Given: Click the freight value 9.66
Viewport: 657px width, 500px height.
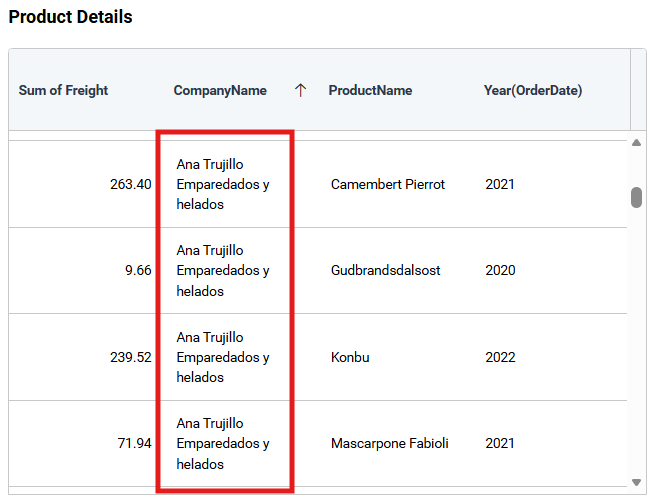Looking at the screenshot, I should tap(138, 270).
